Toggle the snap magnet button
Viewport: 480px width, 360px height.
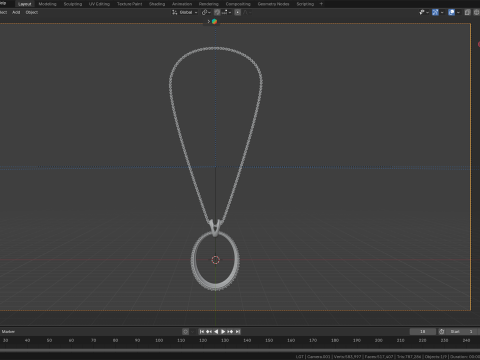(x=217, y=12)
